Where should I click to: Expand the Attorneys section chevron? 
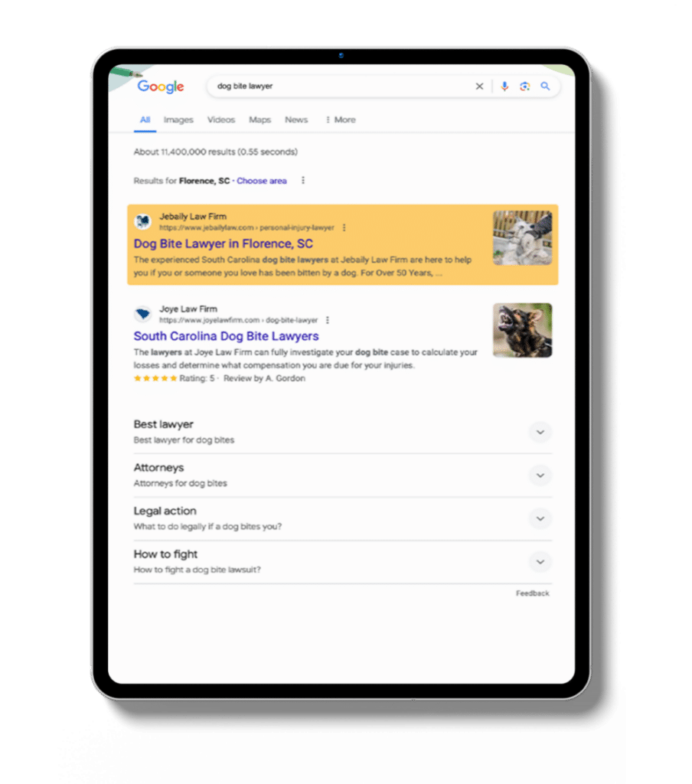pos(540,475)
